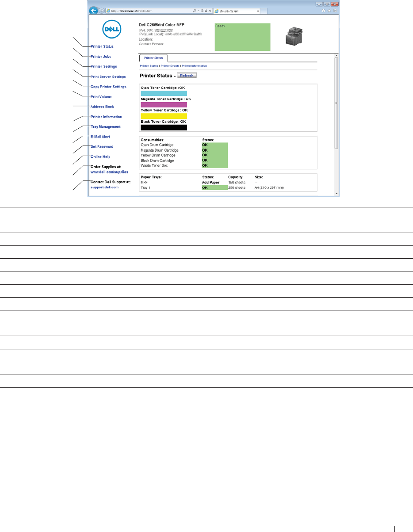Image resolution: width=413 pixels, height=532 pixels.
Task: Open Print Volume link
Action: [x=101, y=97]
